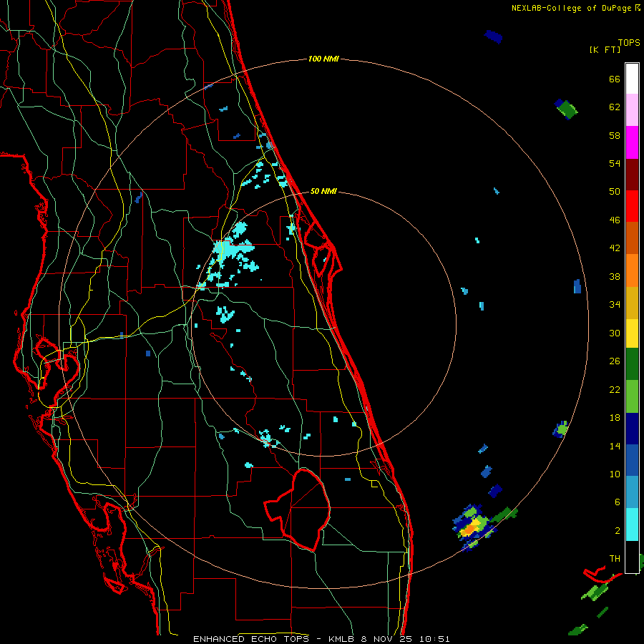Screen dimensions: 644x644
Task: Select the maroon swatch in the color scale
Action: [632, 175]
